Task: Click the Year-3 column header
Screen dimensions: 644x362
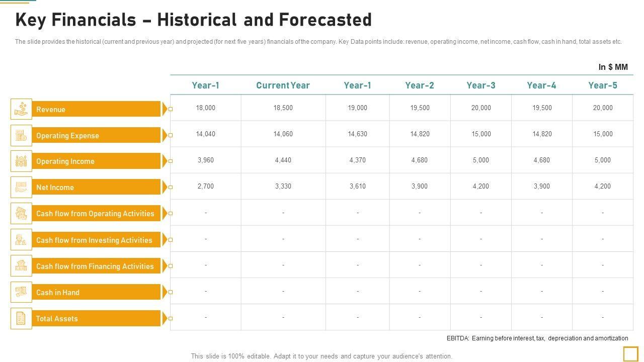Action: click(x=480, y=85)
